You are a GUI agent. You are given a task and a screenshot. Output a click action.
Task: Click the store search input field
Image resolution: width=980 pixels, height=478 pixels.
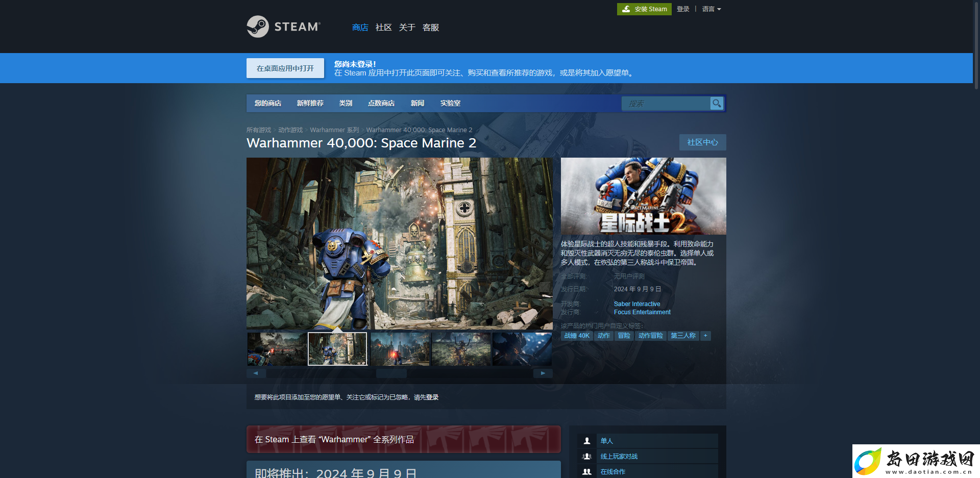click(666, 104)
